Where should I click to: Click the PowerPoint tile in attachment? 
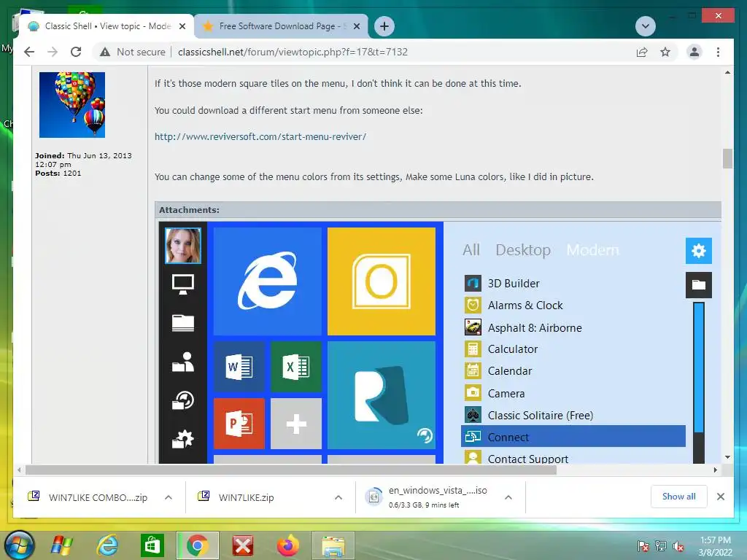tap(239, 424)
